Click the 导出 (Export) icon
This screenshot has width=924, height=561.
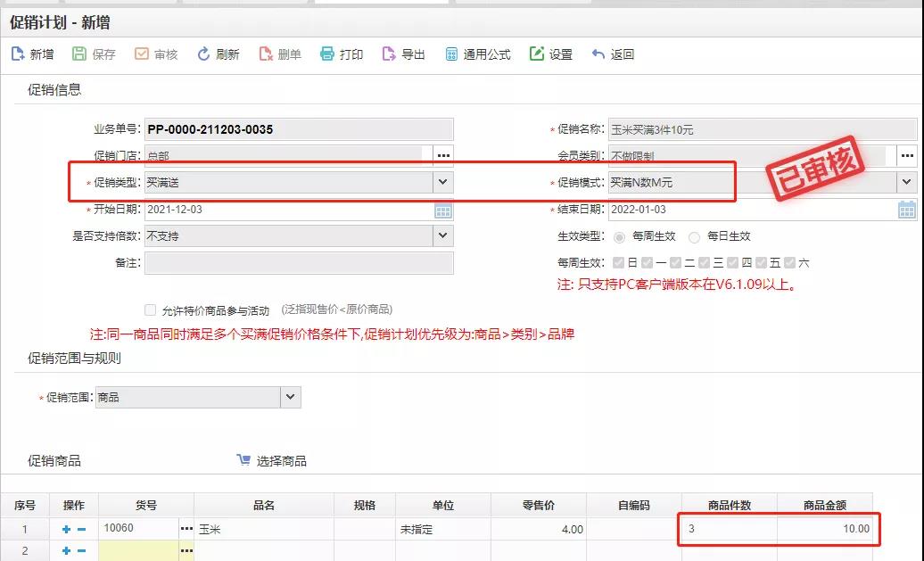[x=402, y=54]
